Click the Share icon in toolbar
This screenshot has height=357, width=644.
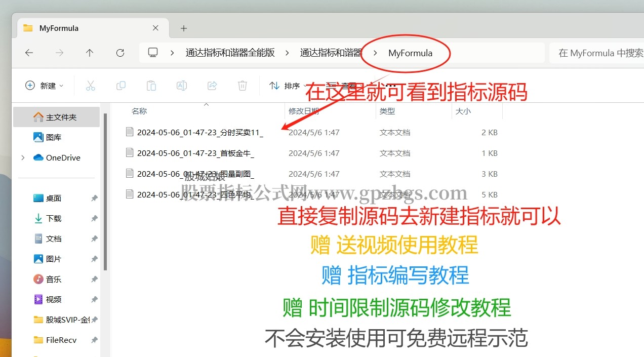(212, 86)
